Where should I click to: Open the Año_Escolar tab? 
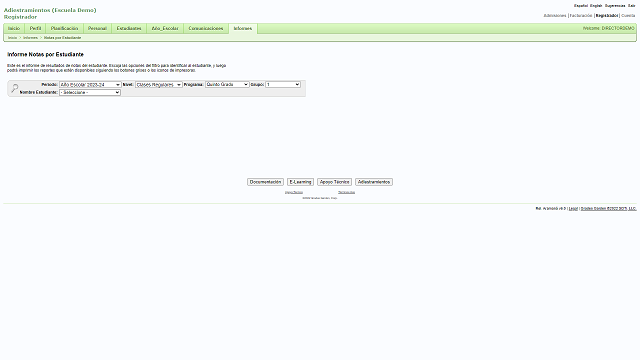[x=165, y=28]
